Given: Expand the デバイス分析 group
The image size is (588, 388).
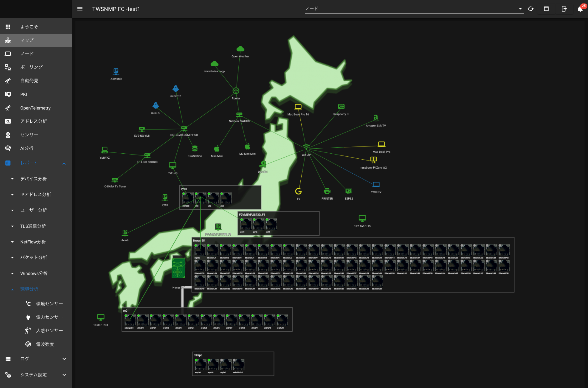Looking at the screenshot, I should 36,179.
